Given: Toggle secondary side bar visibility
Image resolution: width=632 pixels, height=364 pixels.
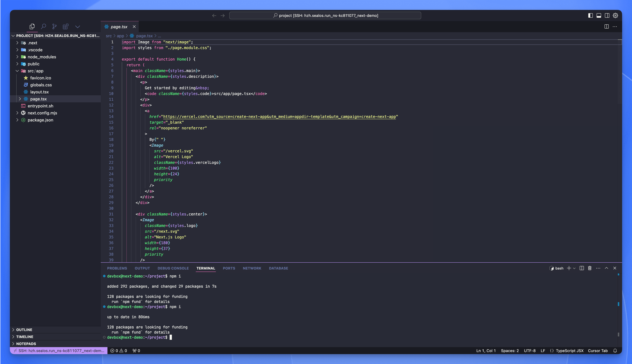Looking at the screenshot, I should 607,15.
